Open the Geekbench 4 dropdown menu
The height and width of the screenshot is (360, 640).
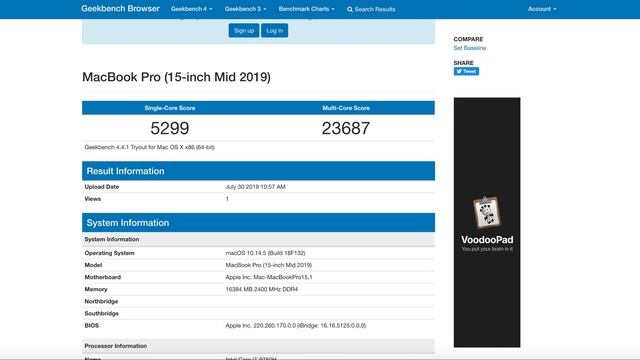coord(191,9)
